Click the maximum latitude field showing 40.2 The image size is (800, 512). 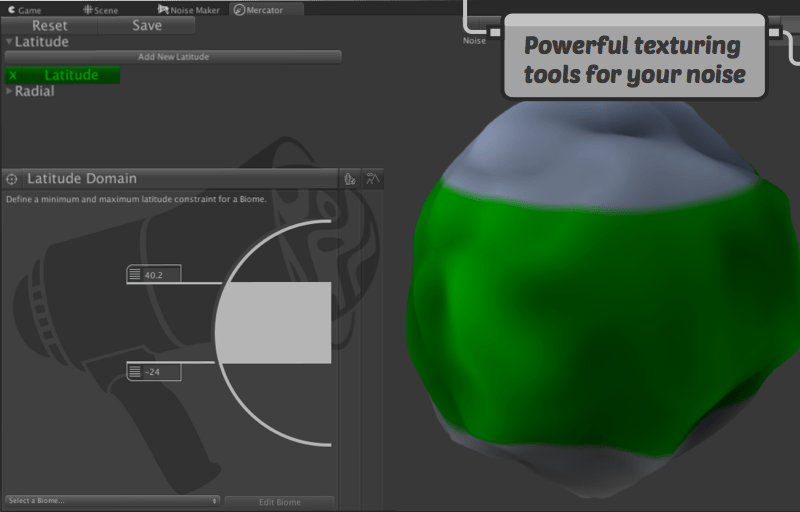160,275
